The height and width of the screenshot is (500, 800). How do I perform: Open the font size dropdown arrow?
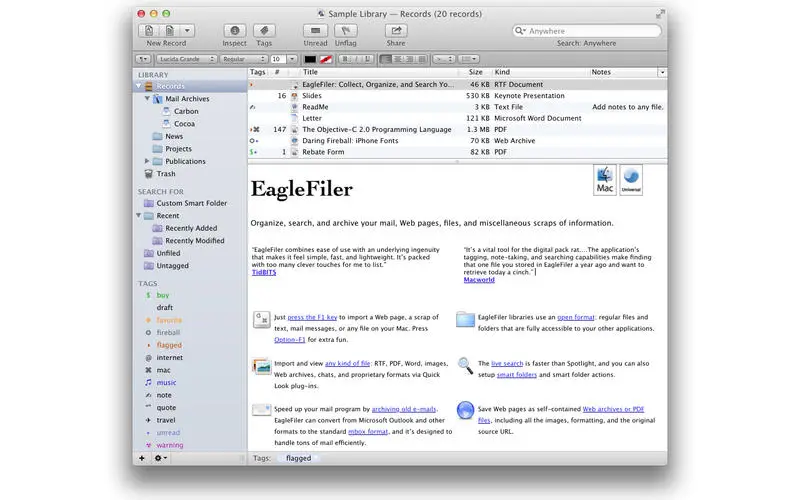292,59
